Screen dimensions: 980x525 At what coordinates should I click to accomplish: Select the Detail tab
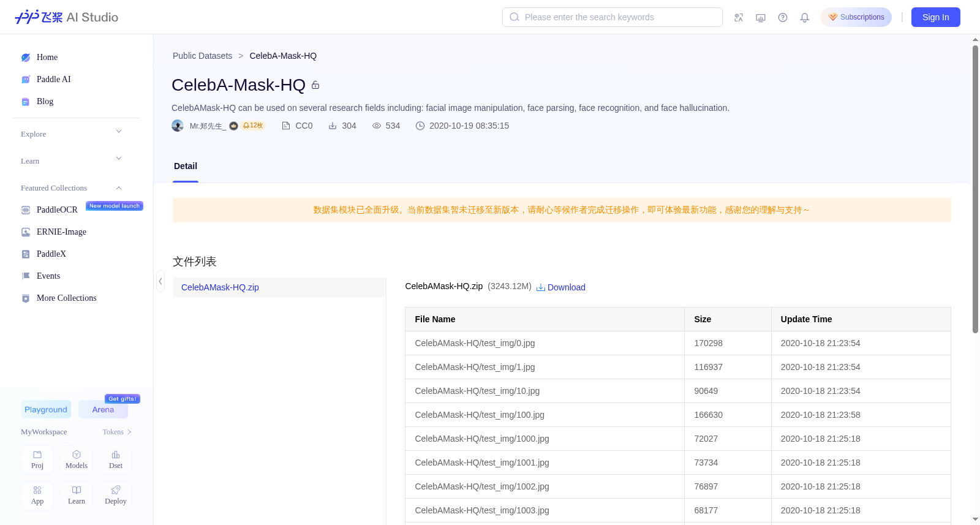186,167
